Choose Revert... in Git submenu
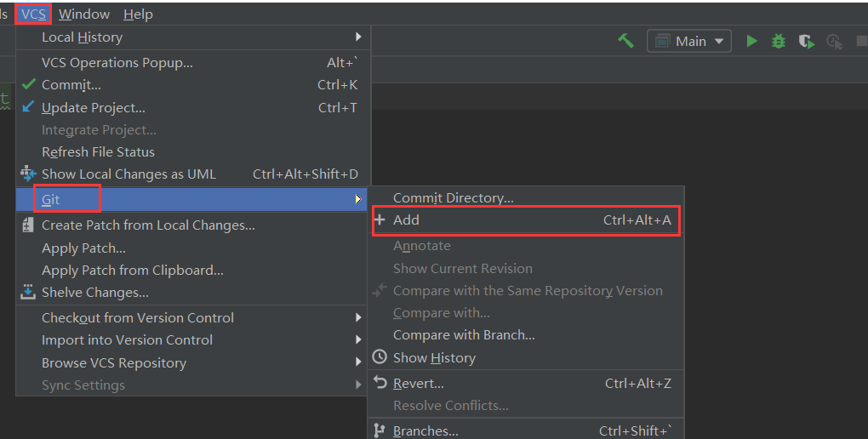The image size is (868, 439). [526, 383]
